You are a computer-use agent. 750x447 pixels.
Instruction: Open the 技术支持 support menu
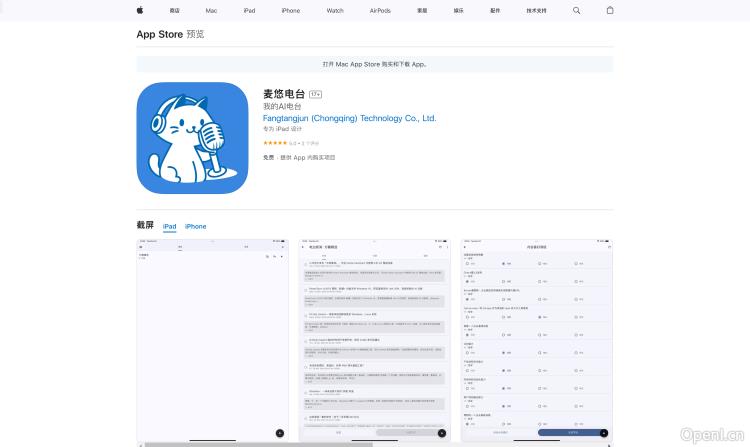[536, 10]
